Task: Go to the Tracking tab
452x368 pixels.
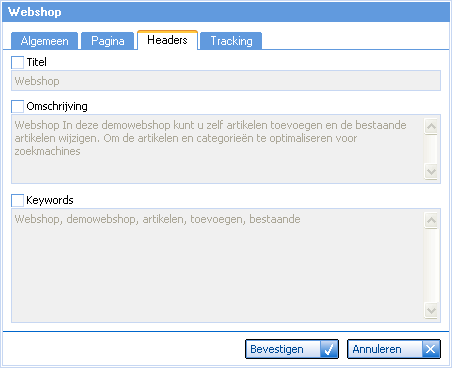Action: pyautogui.click(x=231, y=41)
